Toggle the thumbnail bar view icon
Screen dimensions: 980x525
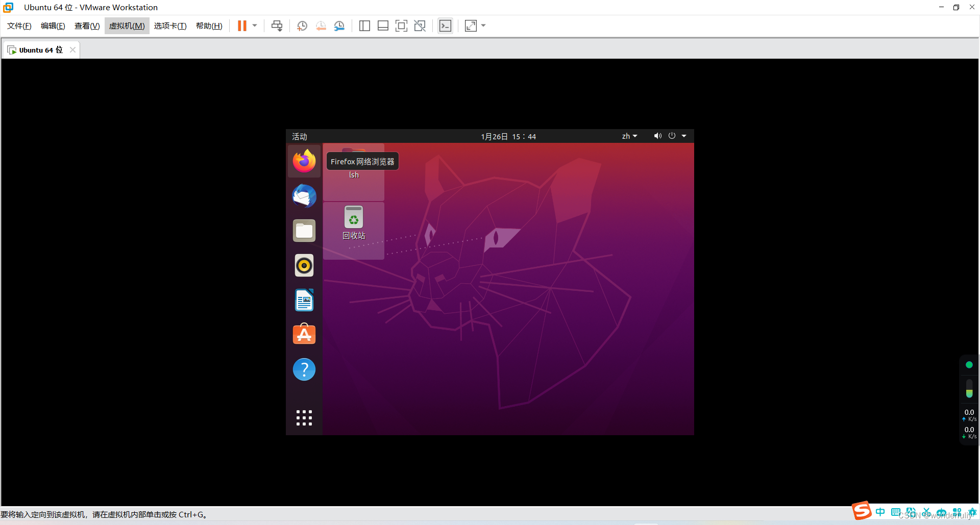(x=383, y=26)
